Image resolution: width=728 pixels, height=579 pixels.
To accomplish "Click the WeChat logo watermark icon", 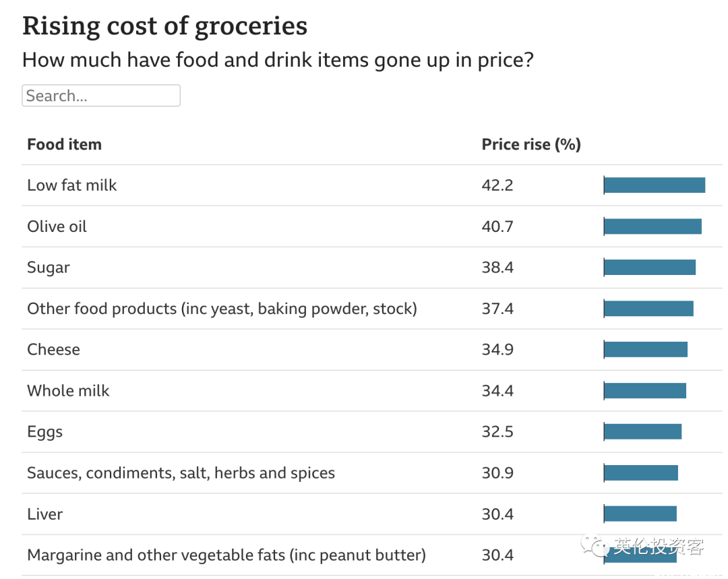I will [x=595, y=546].
